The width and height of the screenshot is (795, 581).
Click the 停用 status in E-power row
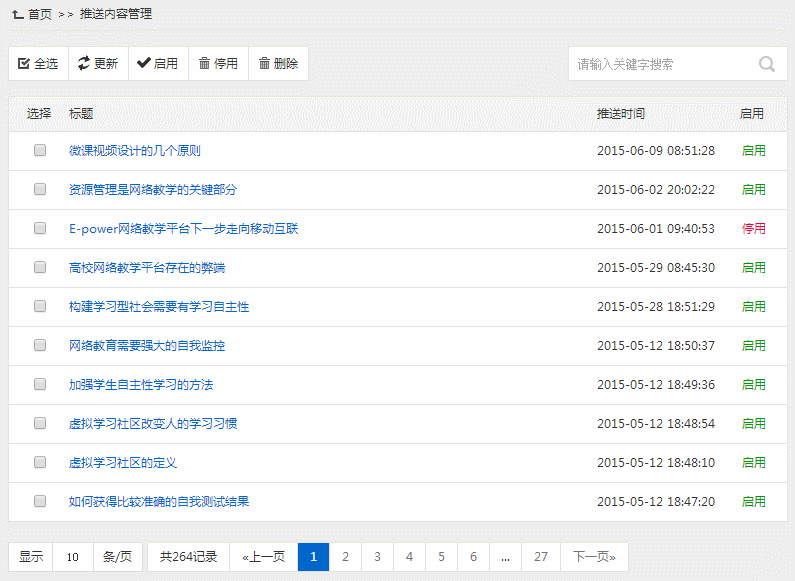click(753, 229)
